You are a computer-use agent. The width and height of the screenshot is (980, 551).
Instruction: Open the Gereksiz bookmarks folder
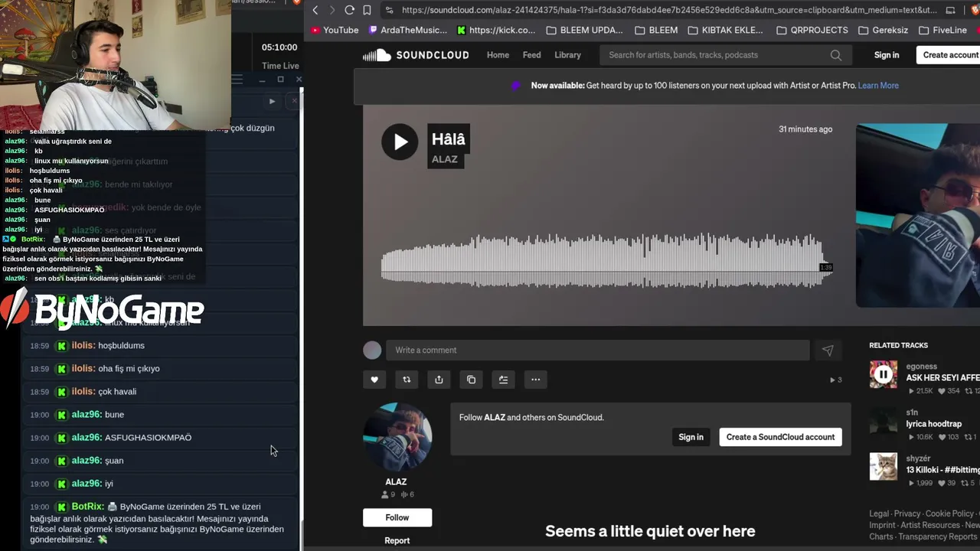[x=883, y=30]
